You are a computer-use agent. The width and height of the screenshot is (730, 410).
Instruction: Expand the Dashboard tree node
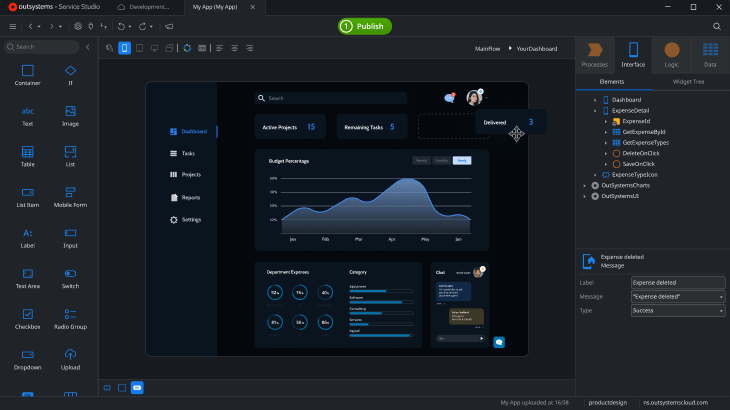tap(595, 100)
